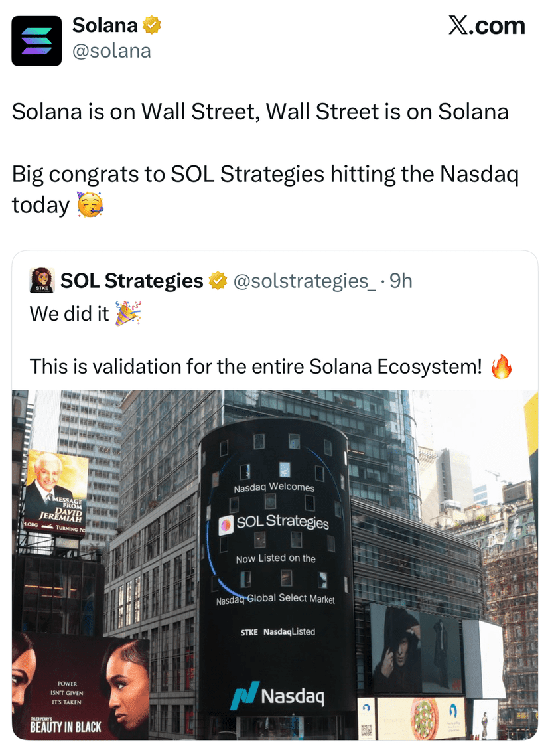Viewport: 550px width, 756px height.
Task: Click the Solana profile avatar
Action: pos(36,41)
